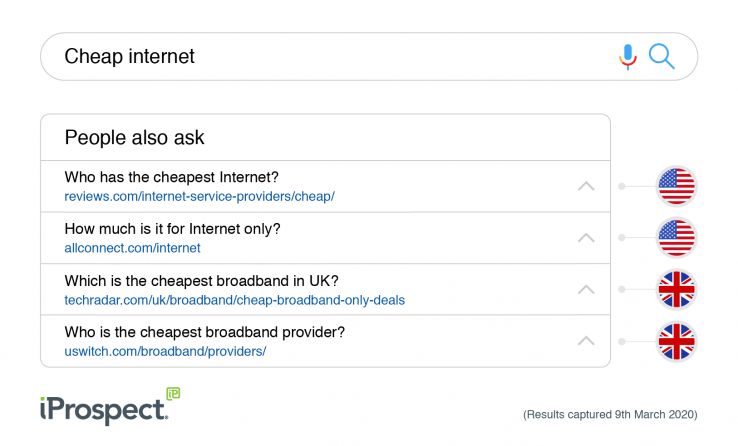Image resolution: width=738 pixels, height=446 pixels.
Task: Open the uswitch.com/broadband/providers link
Action: 165,351
